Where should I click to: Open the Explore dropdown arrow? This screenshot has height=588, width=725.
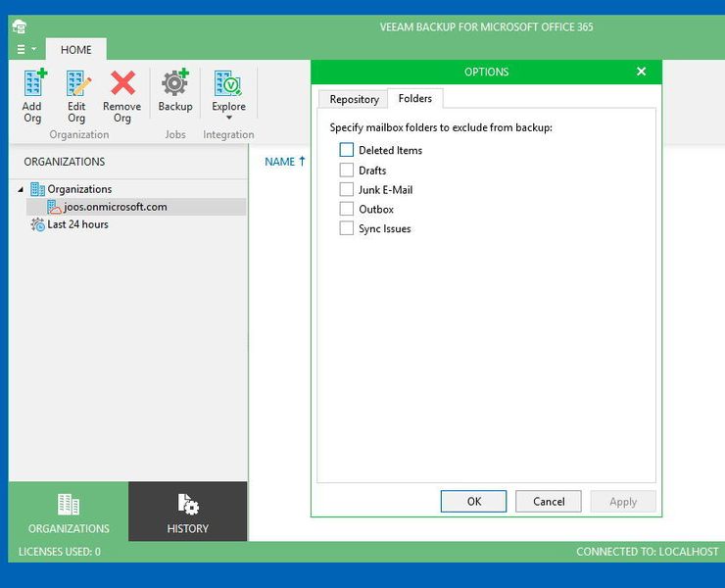pos(229,118)
